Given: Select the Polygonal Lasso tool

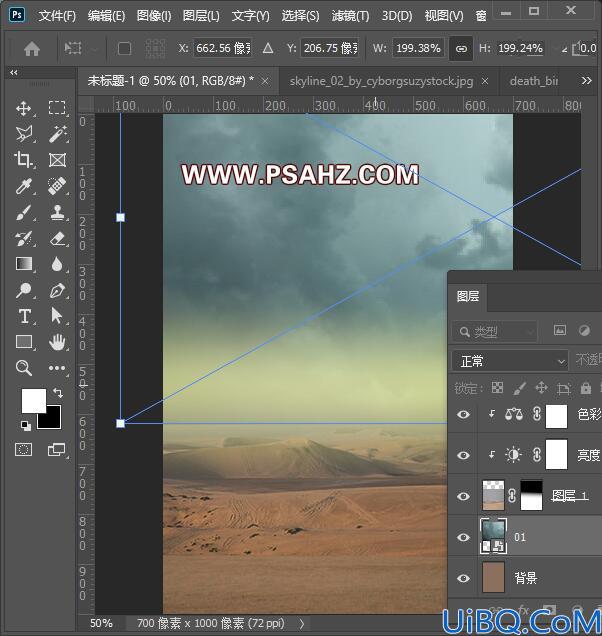Looking at the screenshot, I should click(24, 134).
